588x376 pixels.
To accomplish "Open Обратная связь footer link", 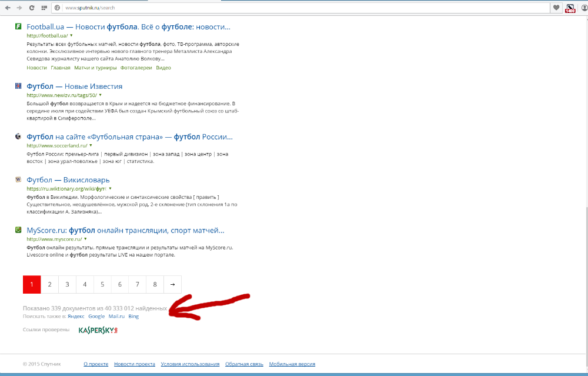I will [244, 364].
